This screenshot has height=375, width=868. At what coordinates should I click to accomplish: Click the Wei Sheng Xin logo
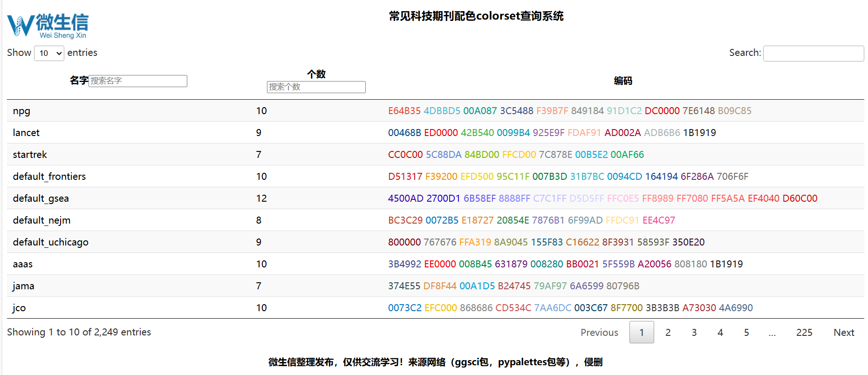[x=48, y=26]
